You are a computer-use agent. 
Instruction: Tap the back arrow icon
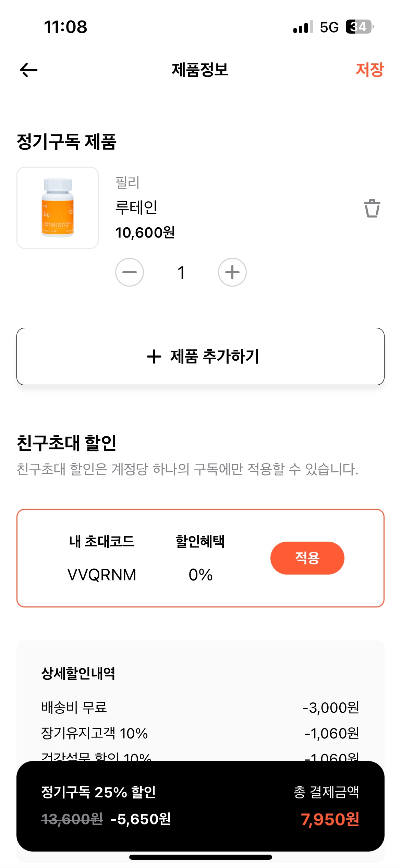[x=29, y=70]
